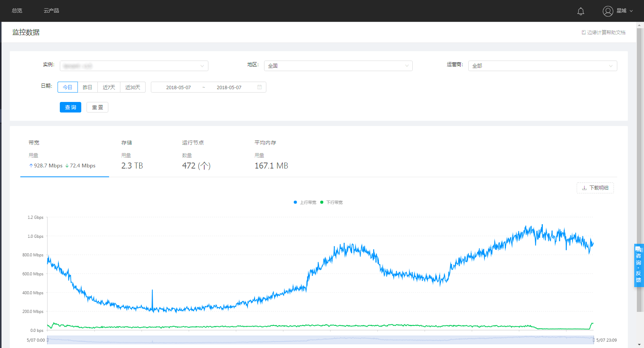Choose the 近30天 date range
Viewport: 644px width, 348px height.
132,87
